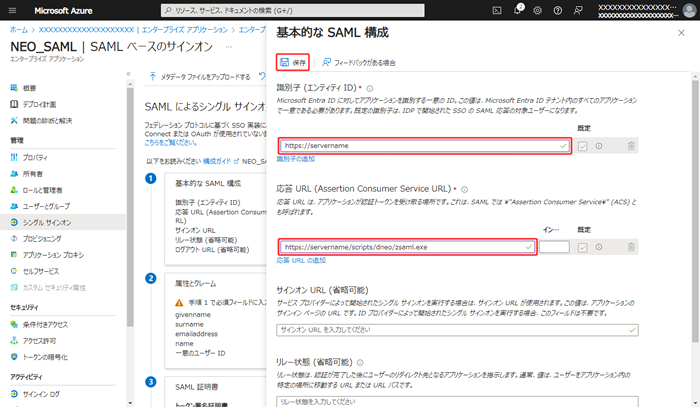Click the 保存 save button
Image resolution: width=700 pixels, height=407 pixels.
[293, 62]
